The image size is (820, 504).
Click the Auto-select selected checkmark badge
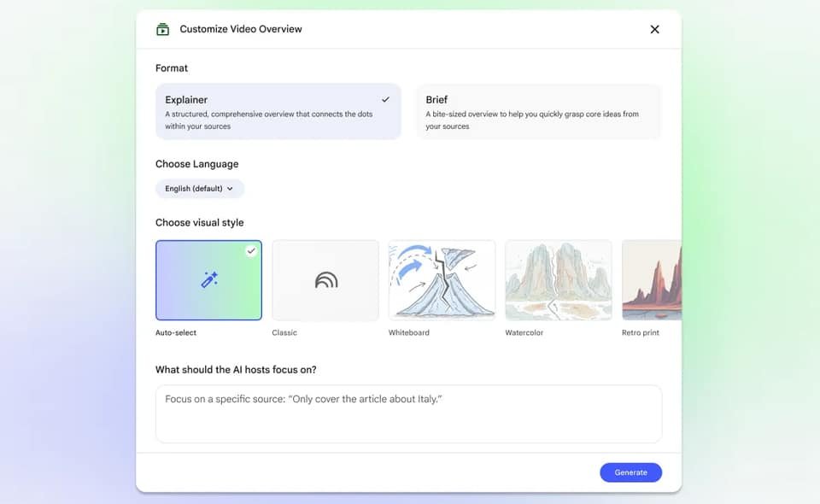point(251,251)
